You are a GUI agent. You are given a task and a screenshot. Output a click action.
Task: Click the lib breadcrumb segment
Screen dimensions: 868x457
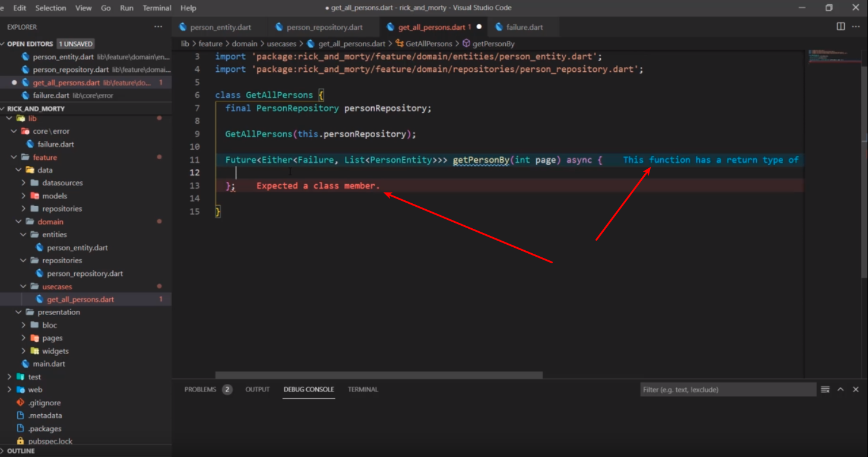185,43
